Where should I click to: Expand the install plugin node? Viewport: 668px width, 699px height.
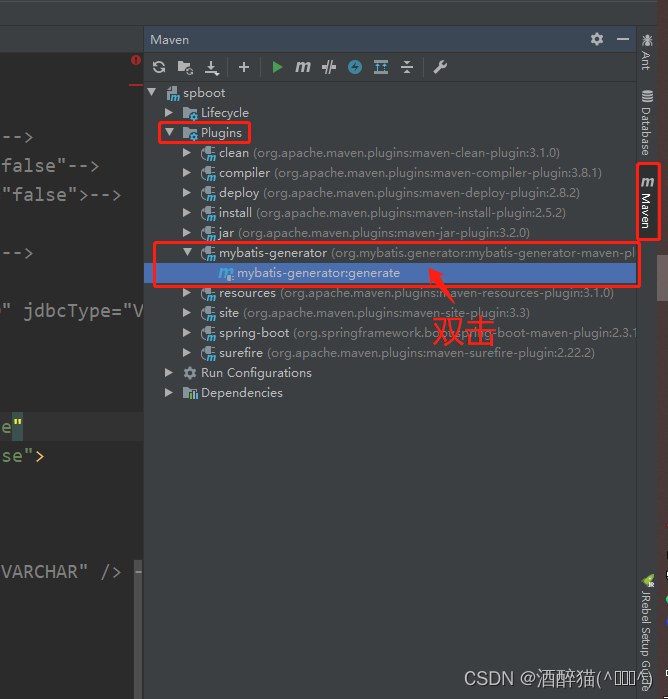tap(187, 213)
